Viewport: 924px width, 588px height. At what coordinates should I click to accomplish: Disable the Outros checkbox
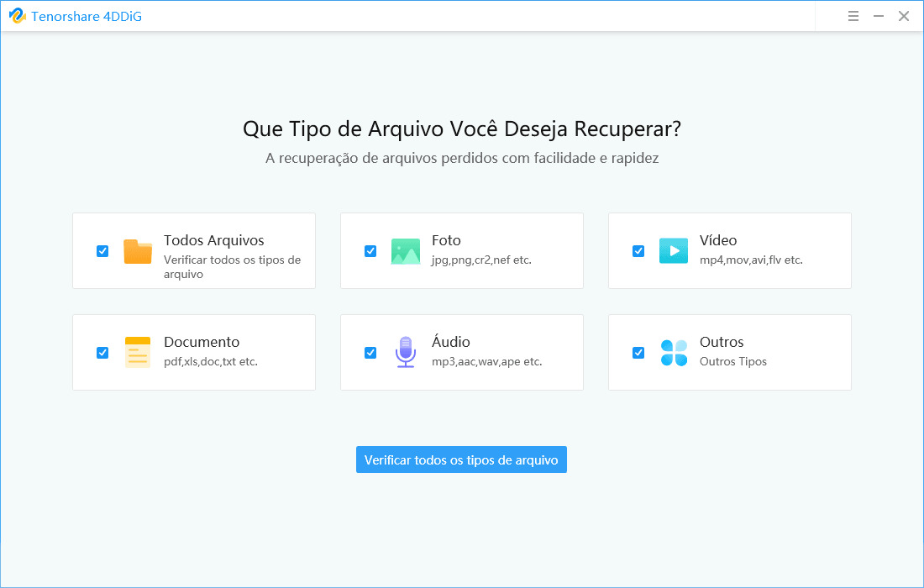click(x=638, y=352)
